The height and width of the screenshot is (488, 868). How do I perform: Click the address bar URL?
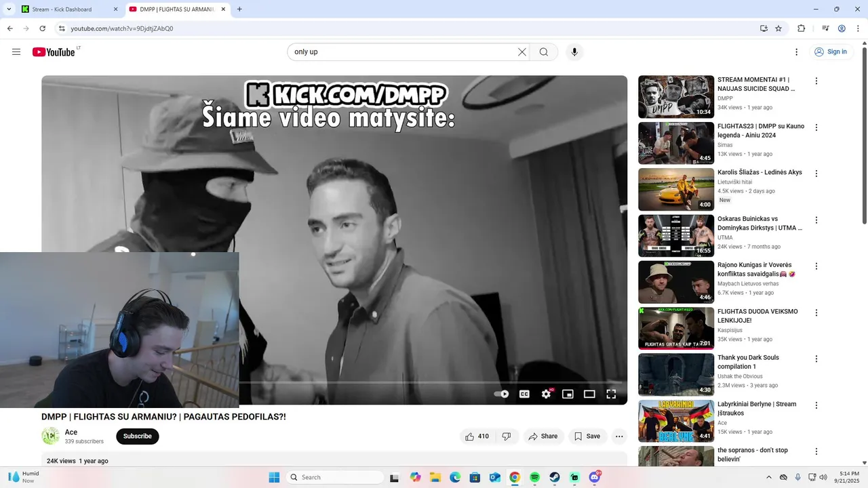(122, 28)
